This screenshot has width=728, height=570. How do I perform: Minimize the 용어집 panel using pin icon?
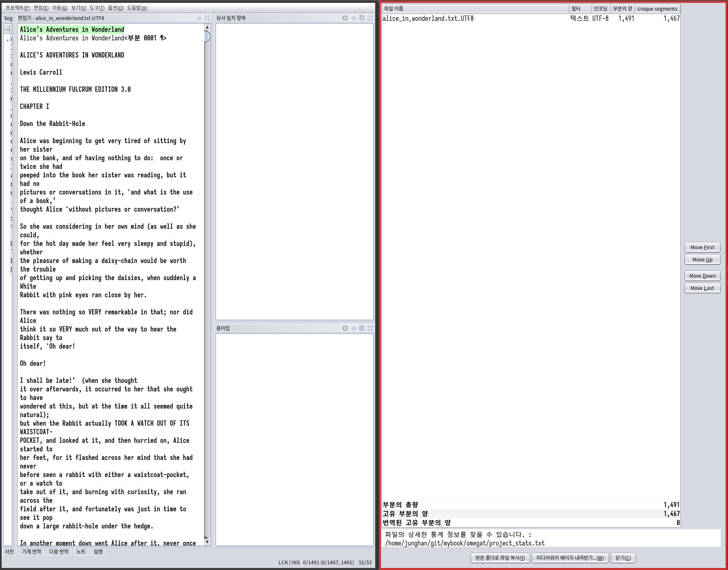(354, 328)
